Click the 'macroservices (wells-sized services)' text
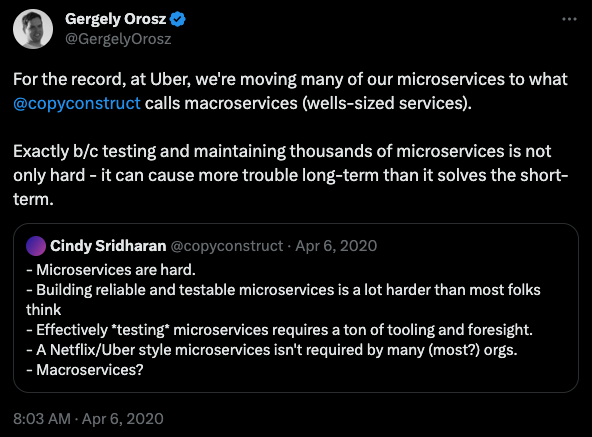 tap(328, 103)
